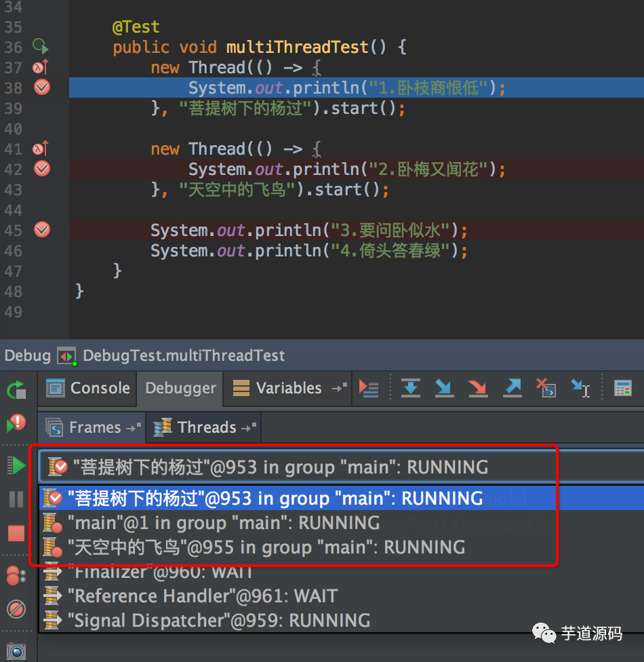Click Step Out icon
644x662 pixels.
(x=512, y=388)
